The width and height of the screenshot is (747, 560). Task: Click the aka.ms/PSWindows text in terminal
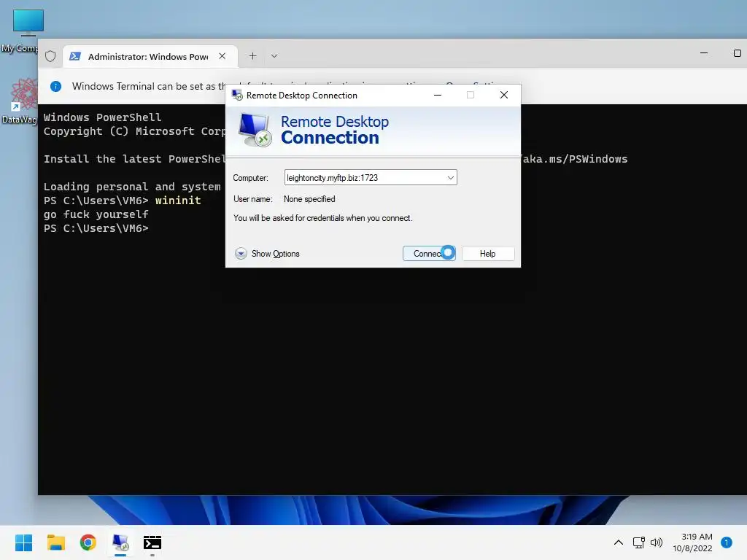click(x=575, y=159)
